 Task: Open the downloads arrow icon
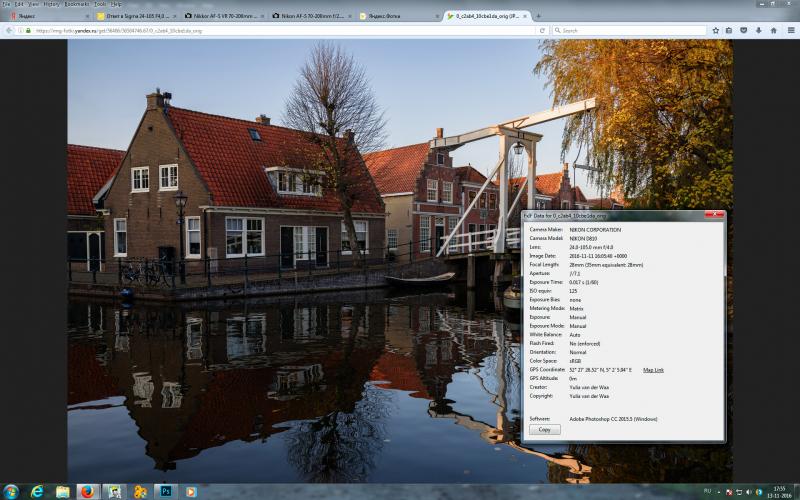tap(759, 31)
